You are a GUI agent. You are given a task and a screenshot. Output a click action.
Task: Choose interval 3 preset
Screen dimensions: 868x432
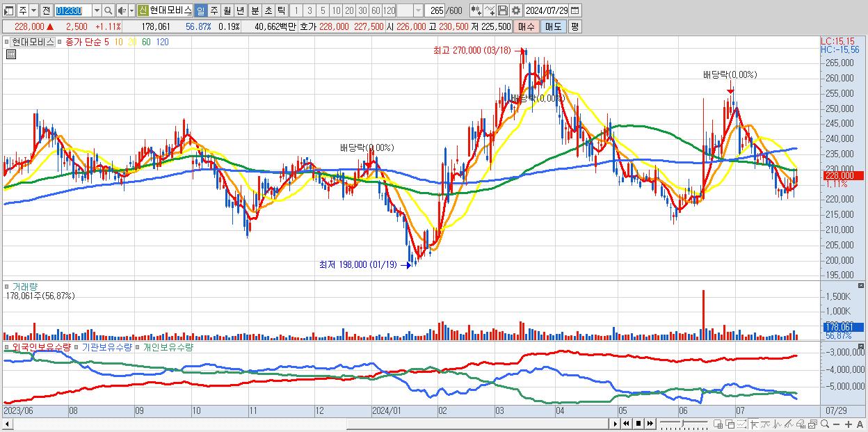(310, 10)
